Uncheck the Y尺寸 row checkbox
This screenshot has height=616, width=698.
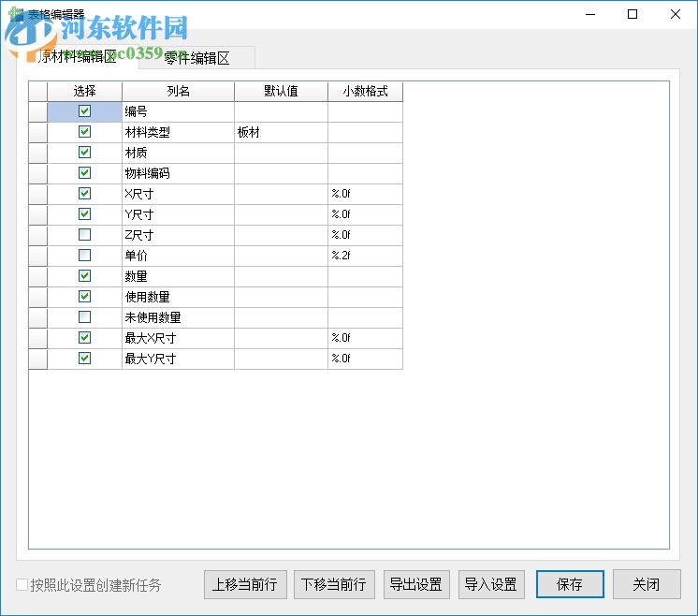[x=84, y=213]
